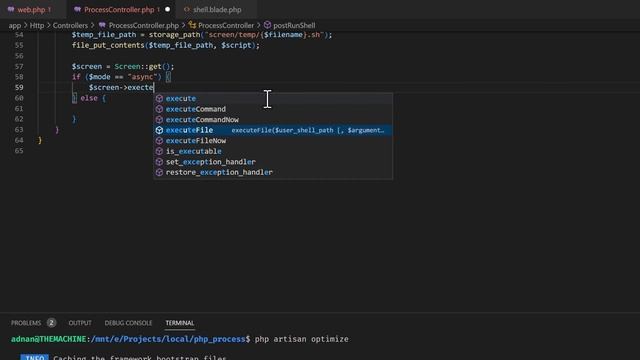Screen dimensions: 640x360
Task: Click the 'else' keyword on line 60
Action: click(x=89, y=98)
